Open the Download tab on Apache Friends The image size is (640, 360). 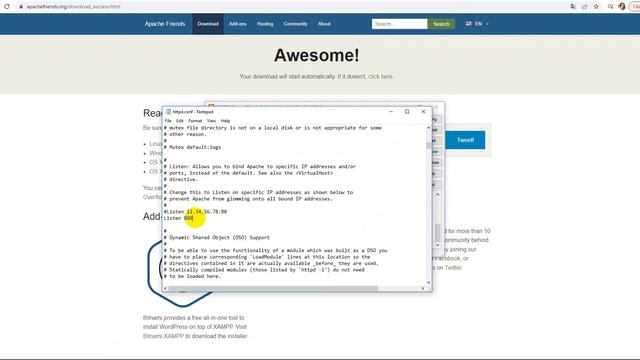coord(208,24)
